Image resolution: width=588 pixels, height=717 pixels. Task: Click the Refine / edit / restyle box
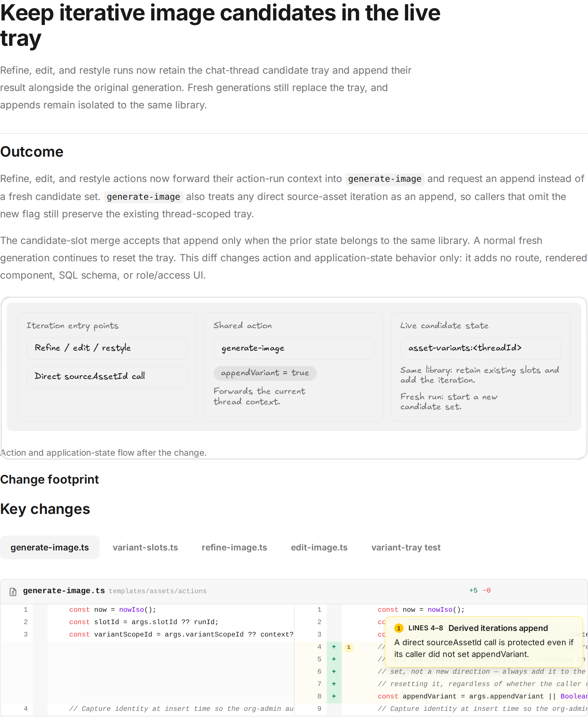pyautogui.click(x=107, y=348)
